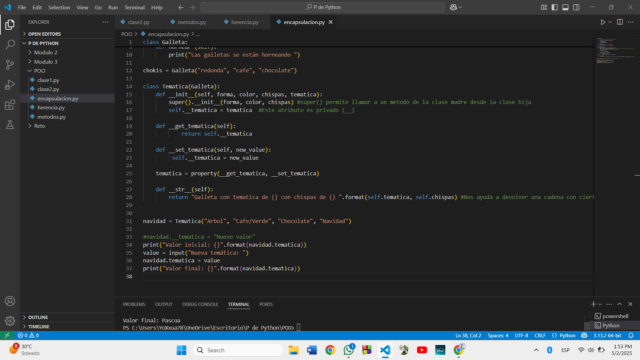Expand the Reto folder
The height and width of the screenshot is (360, 640).
[68, 126]
